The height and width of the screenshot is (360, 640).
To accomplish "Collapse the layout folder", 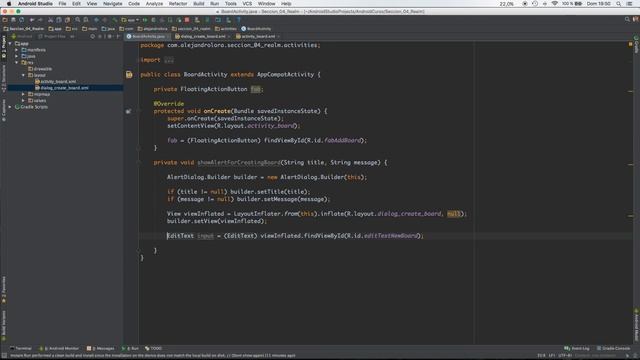I will tap(23, 75).
